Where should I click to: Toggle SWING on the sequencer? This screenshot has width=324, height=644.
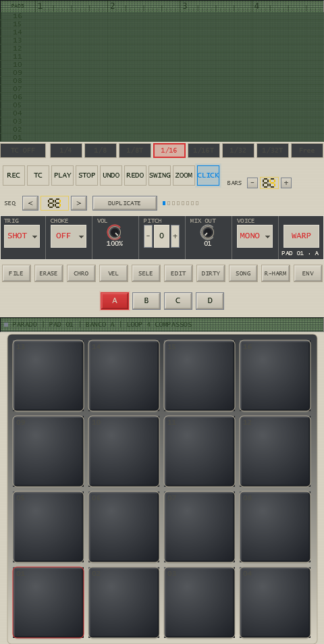click(159, 176)
